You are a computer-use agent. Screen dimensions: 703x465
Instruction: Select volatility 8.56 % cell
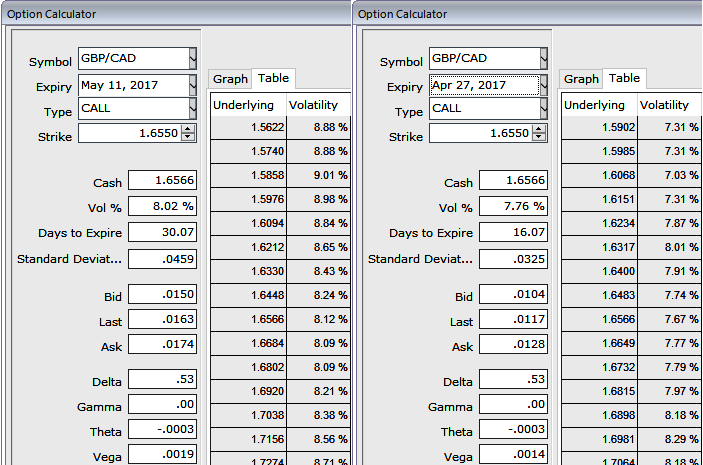[318, 439]
